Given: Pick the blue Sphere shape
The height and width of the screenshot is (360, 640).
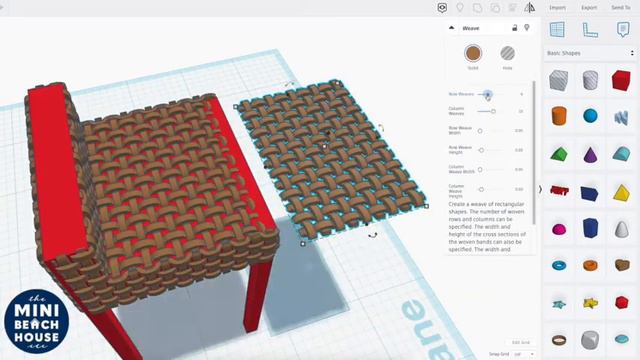Looking at the screenshot, I should [x=590, y=116].
